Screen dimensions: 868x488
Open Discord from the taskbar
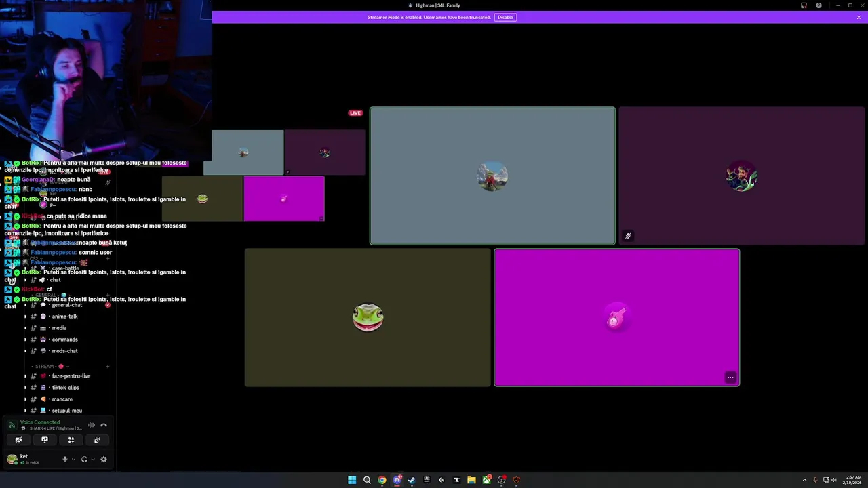click(x=397, y=480)
